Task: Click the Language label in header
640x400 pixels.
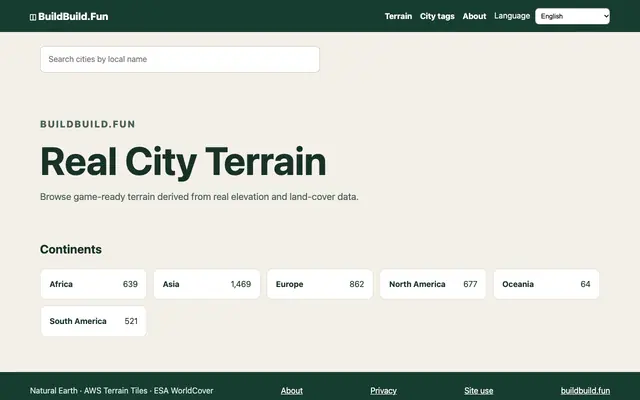Action: [x=512, y=16]
